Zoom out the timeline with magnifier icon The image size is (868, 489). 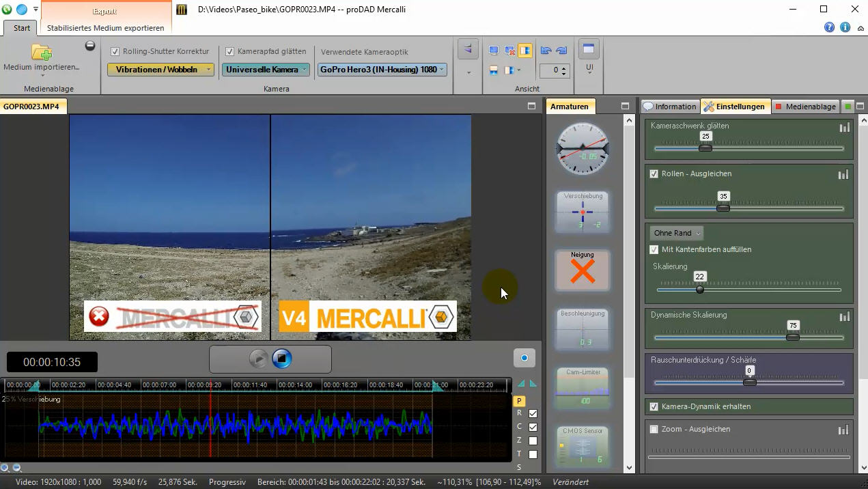[17, 468]
